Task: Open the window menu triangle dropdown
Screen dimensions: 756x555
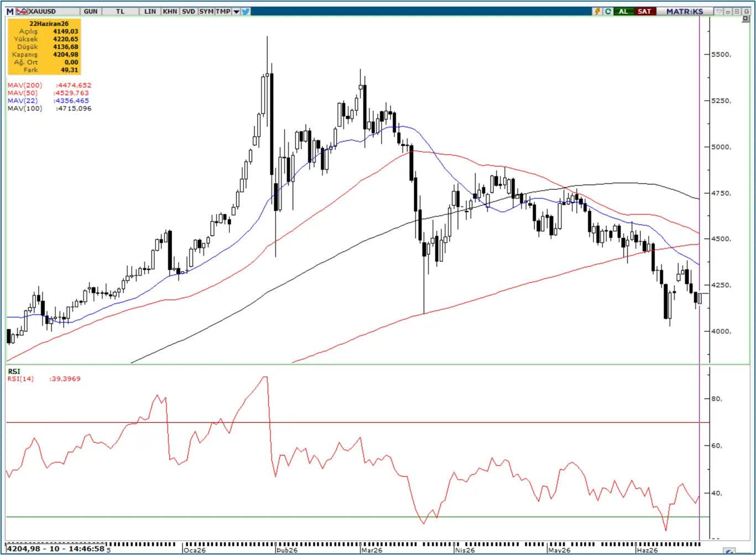Action: pos(719,11)
